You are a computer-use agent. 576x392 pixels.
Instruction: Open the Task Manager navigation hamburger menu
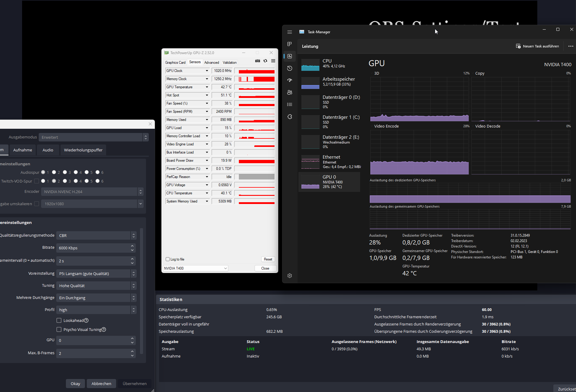click(x=290, y=32)
